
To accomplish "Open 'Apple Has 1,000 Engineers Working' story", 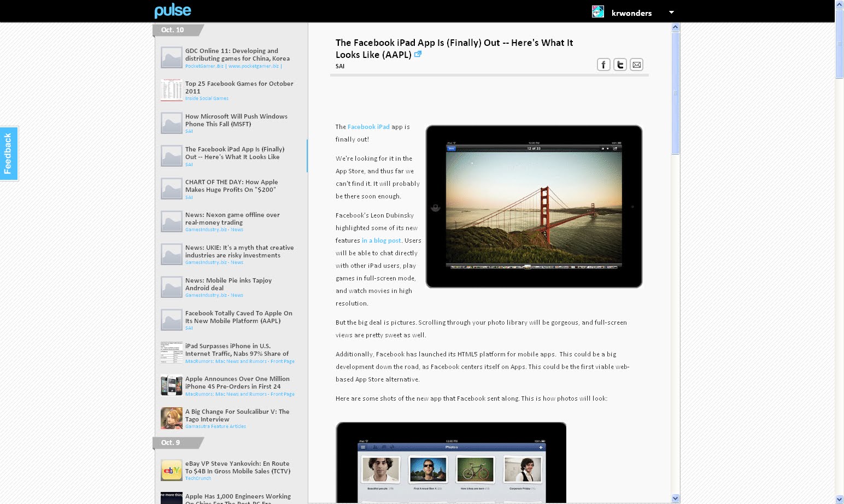I will click(x=238, y=499).
